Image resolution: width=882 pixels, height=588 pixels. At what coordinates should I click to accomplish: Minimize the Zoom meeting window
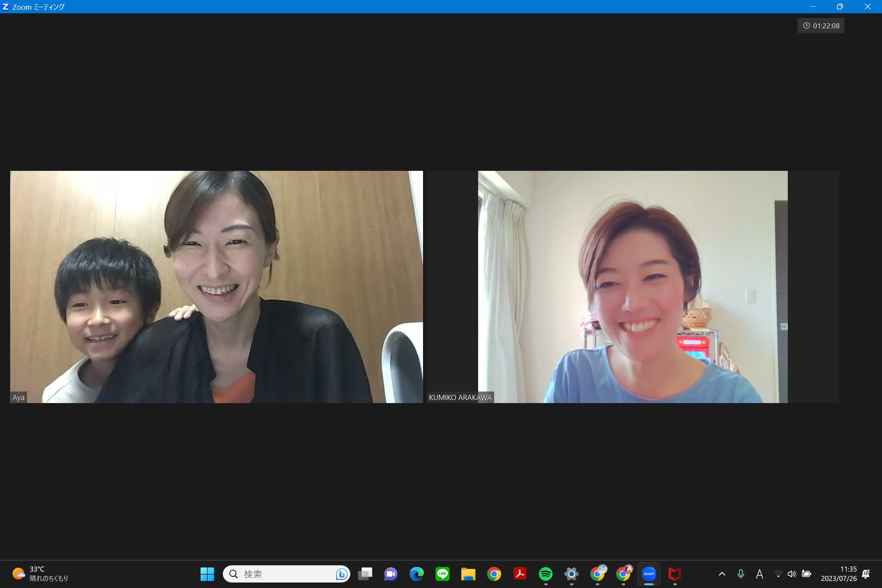pyautogui.click(x=813, y=7)
